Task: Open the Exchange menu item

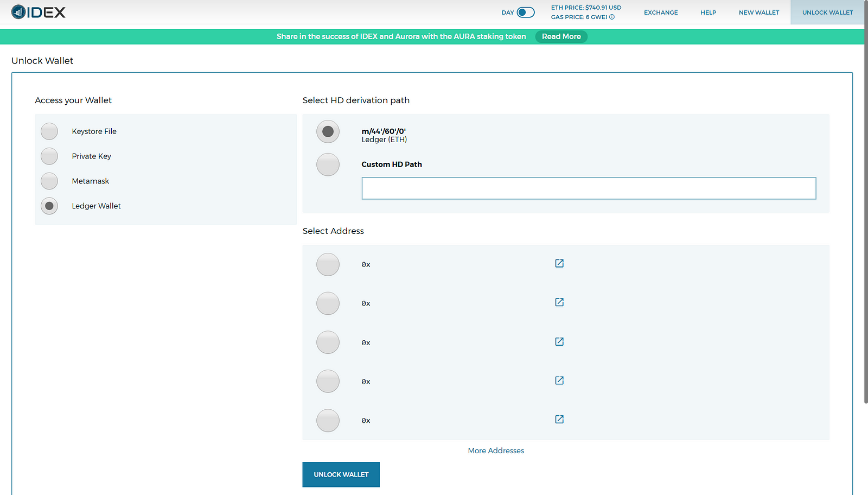Action: pos(661,12)
